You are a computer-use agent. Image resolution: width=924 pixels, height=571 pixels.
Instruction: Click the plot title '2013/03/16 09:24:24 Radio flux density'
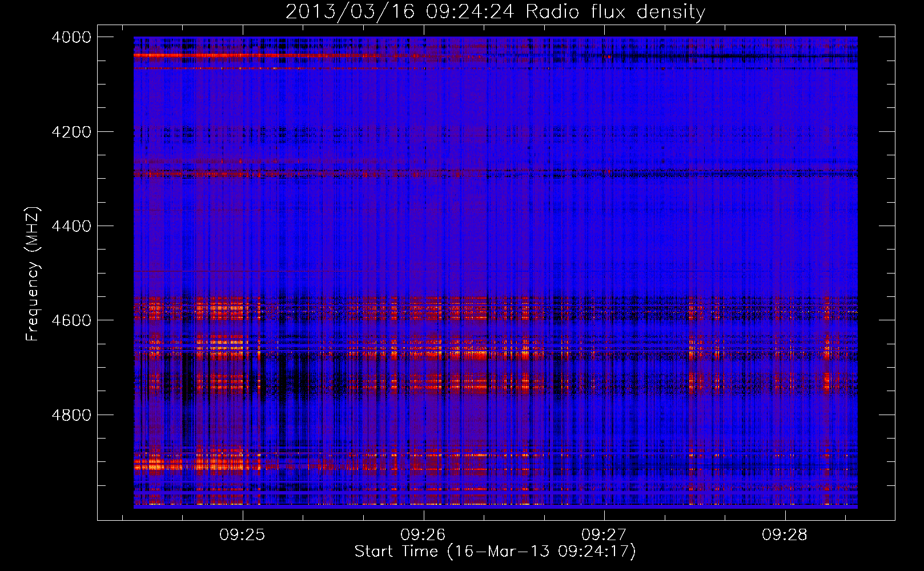(x=495, y=11)
